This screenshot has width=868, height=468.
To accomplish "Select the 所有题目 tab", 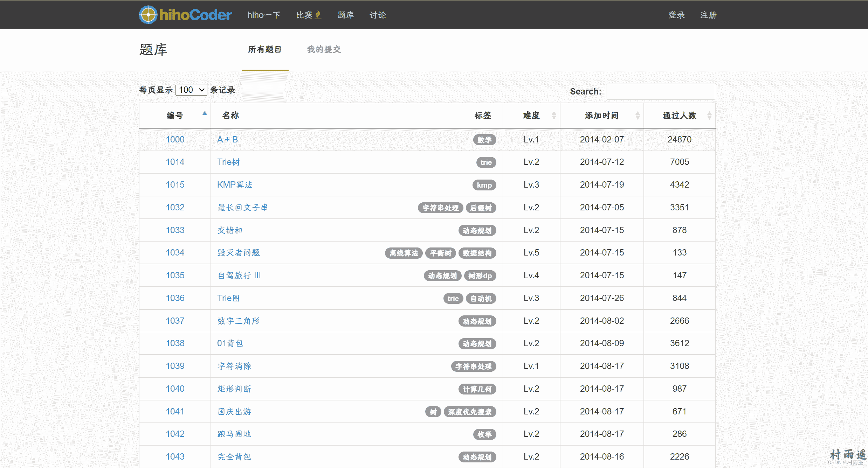I will coord(265,50).
